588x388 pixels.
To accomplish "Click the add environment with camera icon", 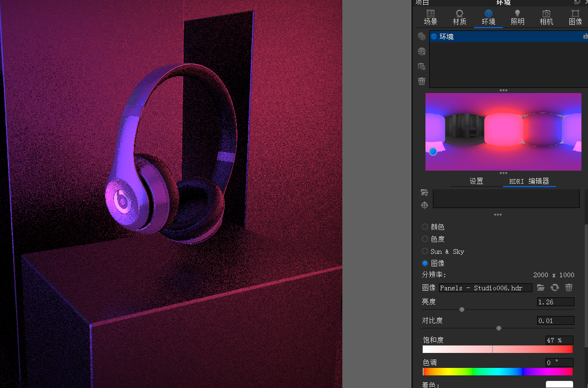I will (x=422, y=66).
